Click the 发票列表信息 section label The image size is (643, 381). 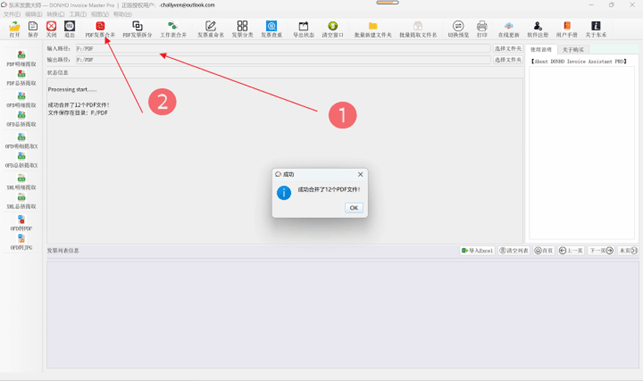pyautogui.click(x=63, y=251)
